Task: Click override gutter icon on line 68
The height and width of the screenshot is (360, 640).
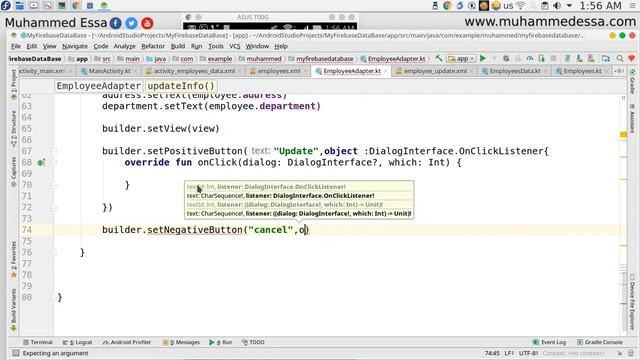Action: coord(41,162)
